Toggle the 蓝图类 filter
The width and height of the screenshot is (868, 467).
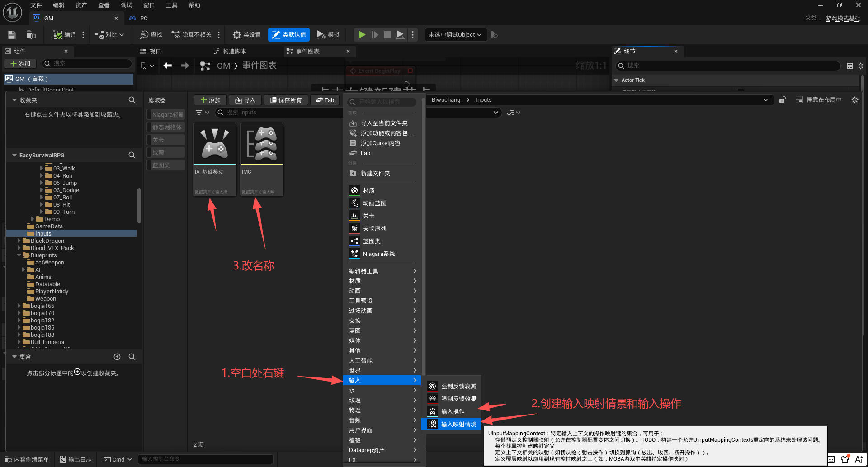[166, 165]
